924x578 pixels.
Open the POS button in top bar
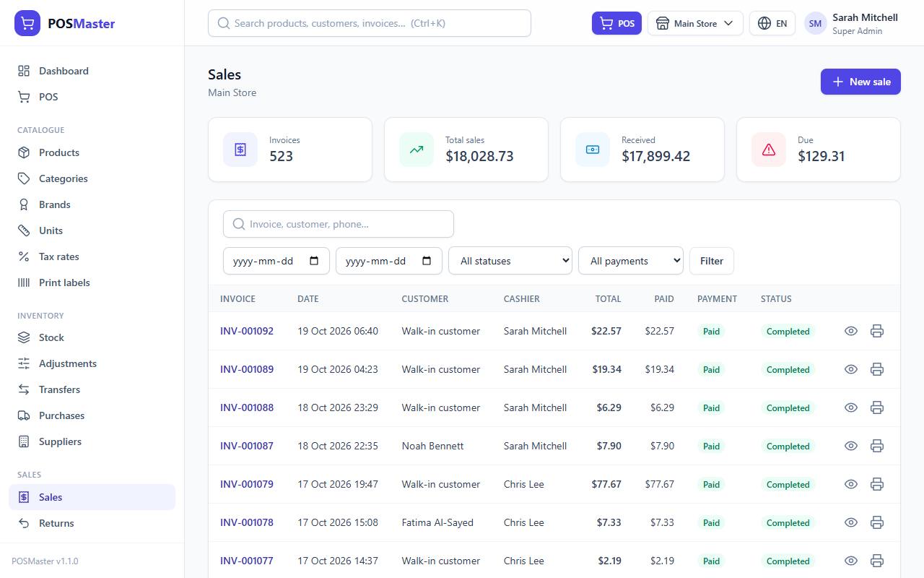(616, 23)
